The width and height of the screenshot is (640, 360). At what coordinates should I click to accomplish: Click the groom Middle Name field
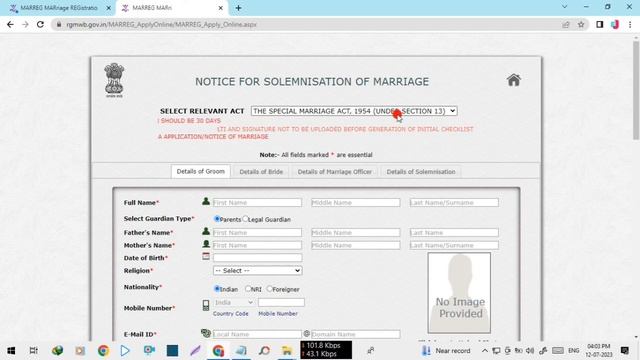356,202
